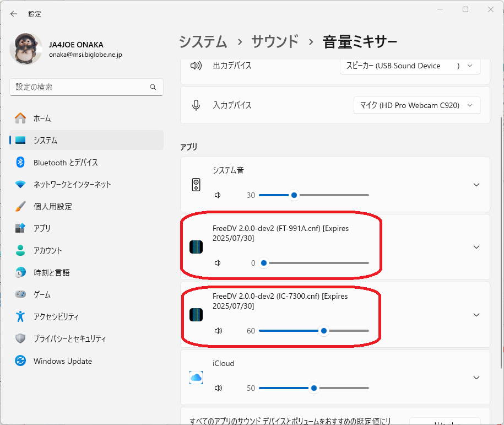Click the システム音 speaker box icon
Image resolution: width=504 pixels, height=425 pixels.
196,185
